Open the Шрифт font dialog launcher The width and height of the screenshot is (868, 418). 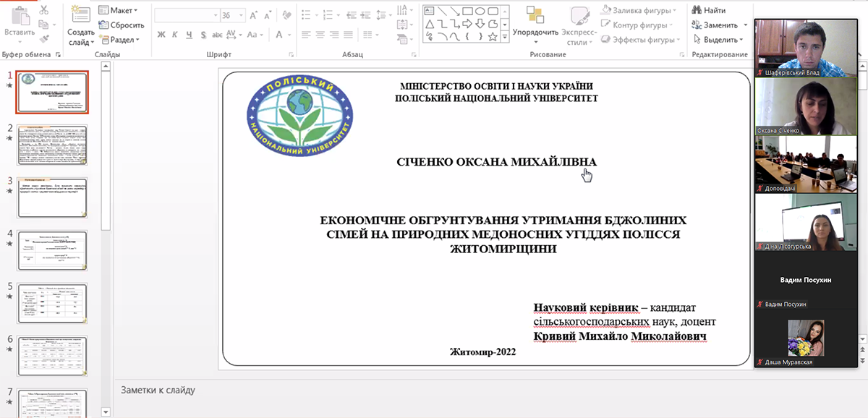pos(292,54)
